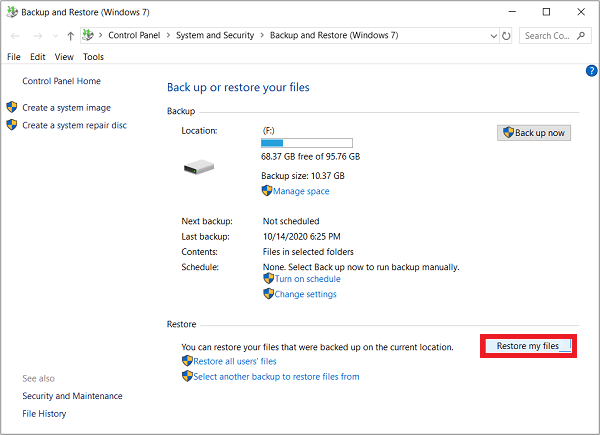The width and height of the screenshot is (600, 435).
Task: Click Create a system image link
Action: click(66, 107)
